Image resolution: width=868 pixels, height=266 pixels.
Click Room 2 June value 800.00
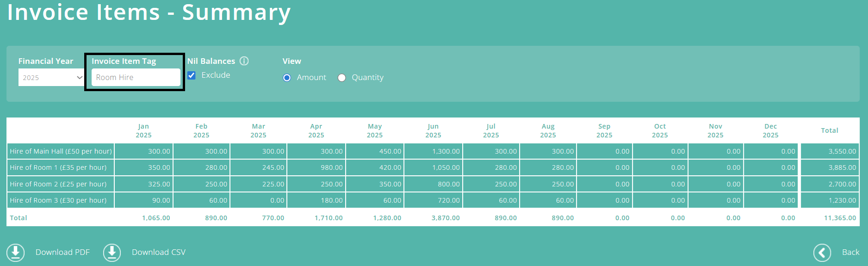(449, 184)
